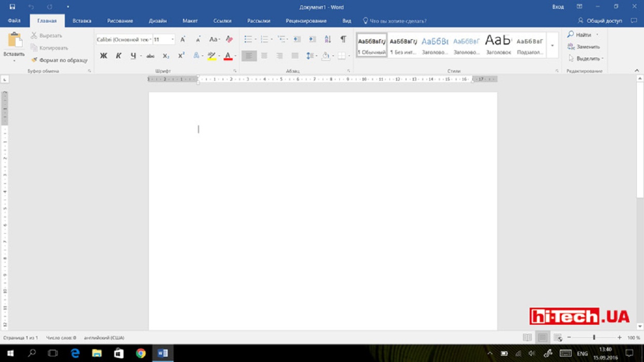The height and width of the screenshot is (362, 644).
Task: Click the Sort A-Z icon
Action: click(x=327, y=39)
